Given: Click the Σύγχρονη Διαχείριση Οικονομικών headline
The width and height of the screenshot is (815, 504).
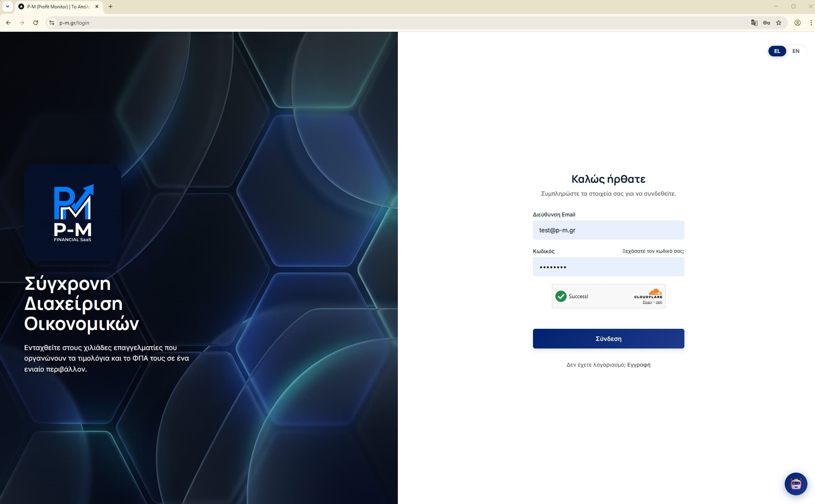Looking at the screenshot, I should coord(81,304).
